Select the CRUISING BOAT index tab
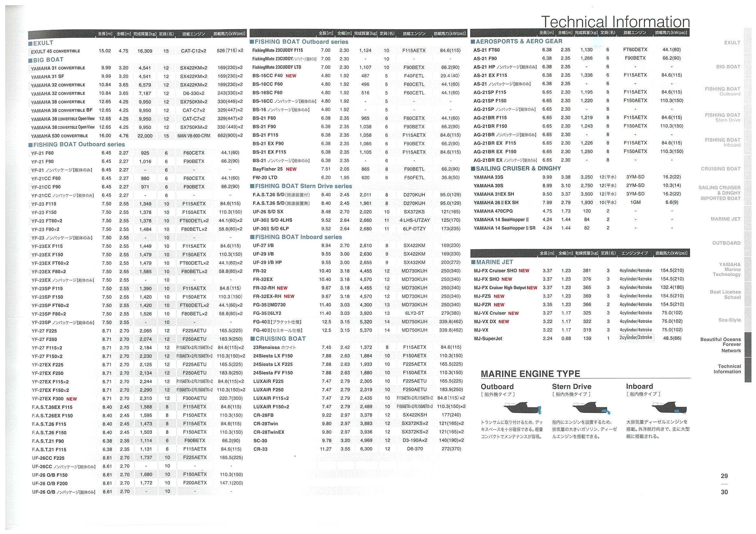756x534 pixels. 720,169
